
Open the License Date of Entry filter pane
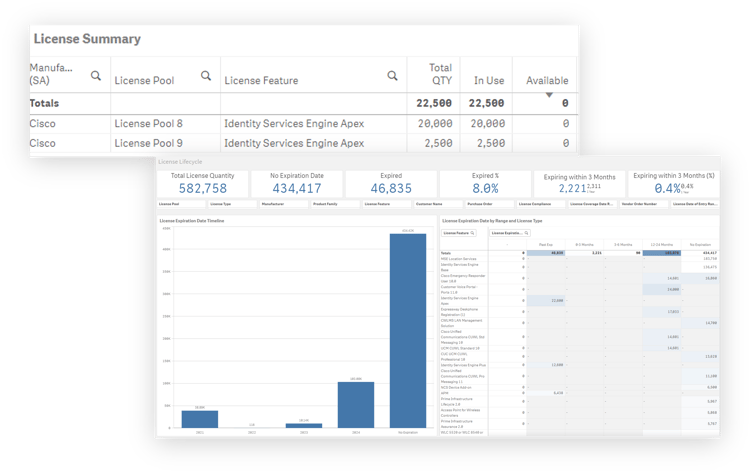695,204
